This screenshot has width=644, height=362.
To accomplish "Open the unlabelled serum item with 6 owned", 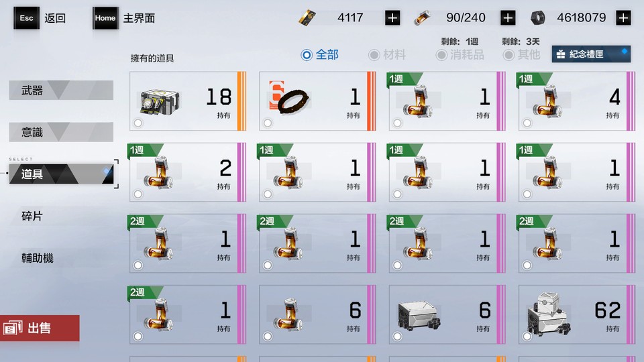I will point(317,314).
